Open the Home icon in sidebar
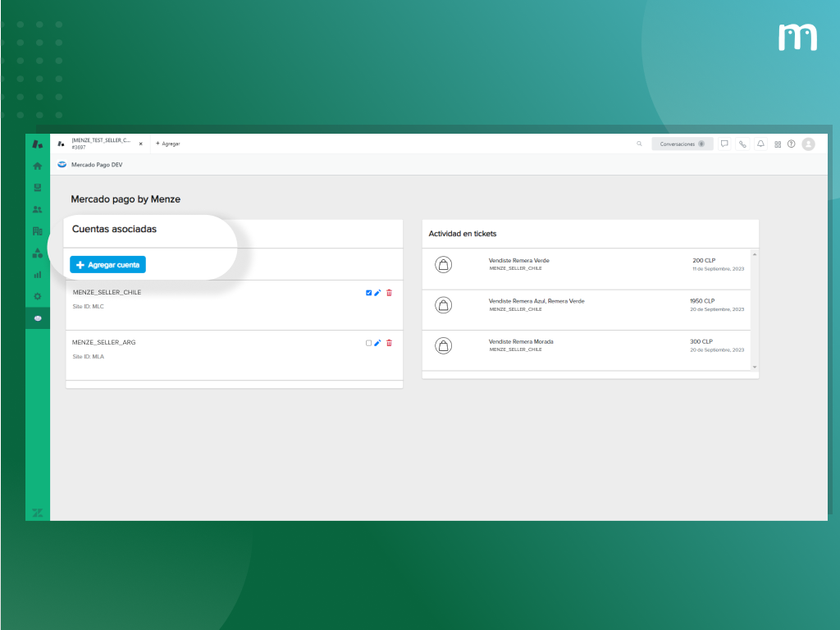This screenshot has width=840, height=630. pyautogui.click(x=37, y=166)
